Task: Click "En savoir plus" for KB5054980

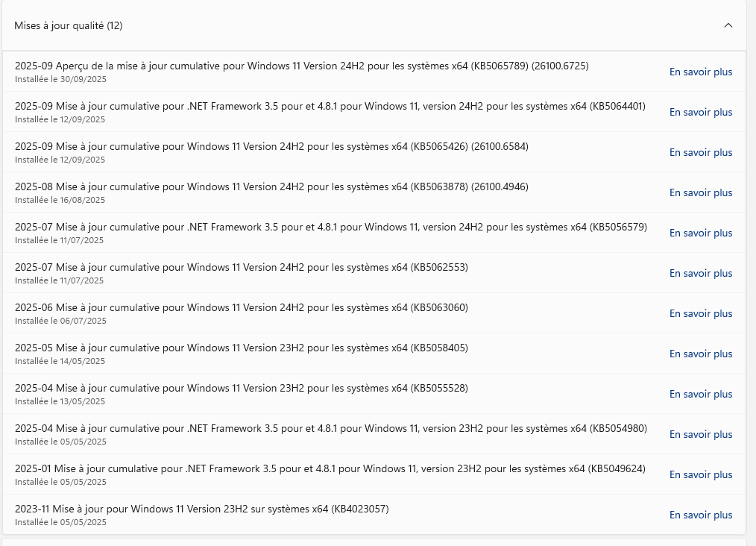Action: (x=701, y=435)
